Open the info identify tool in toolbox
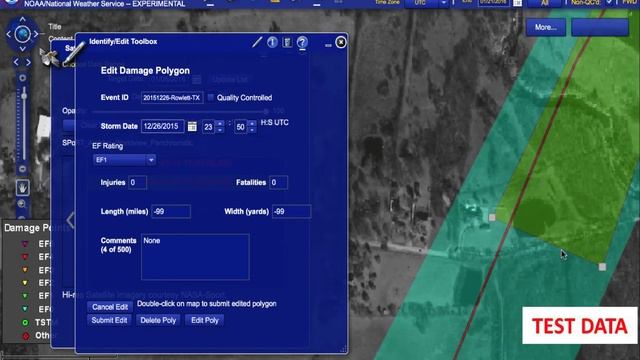The width and height of the screenshot is (640, 360). point(272,42)
